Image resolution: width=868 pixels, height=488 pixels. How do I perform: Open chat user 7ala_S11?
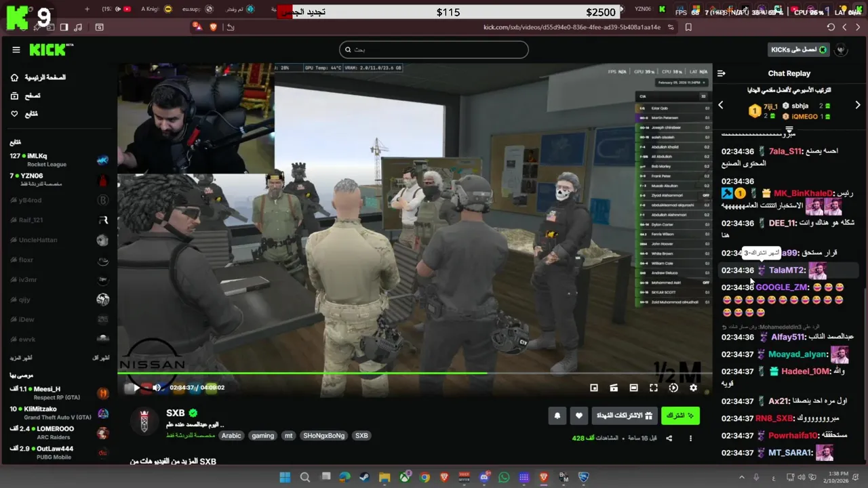(x=785, y=151)
